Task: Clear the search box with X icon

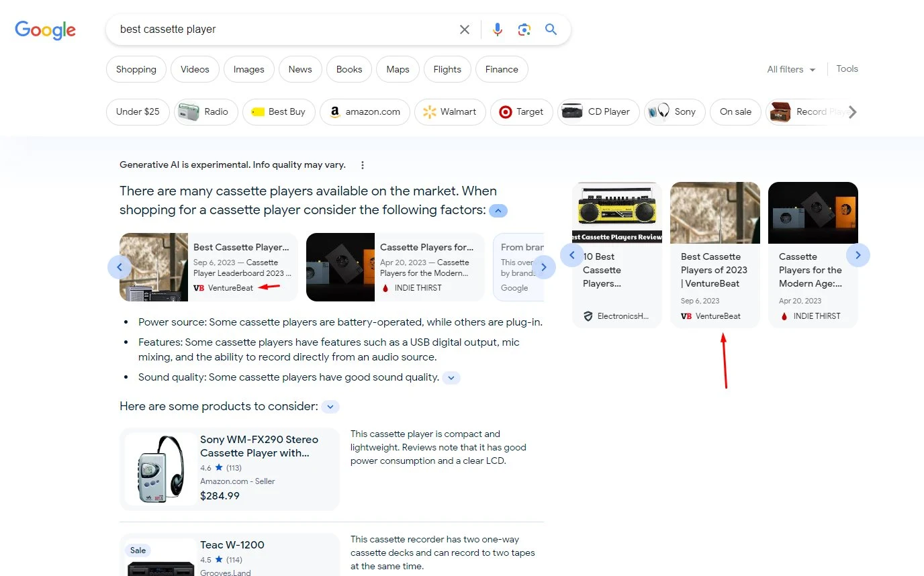Action: click(x=465, y=30)
